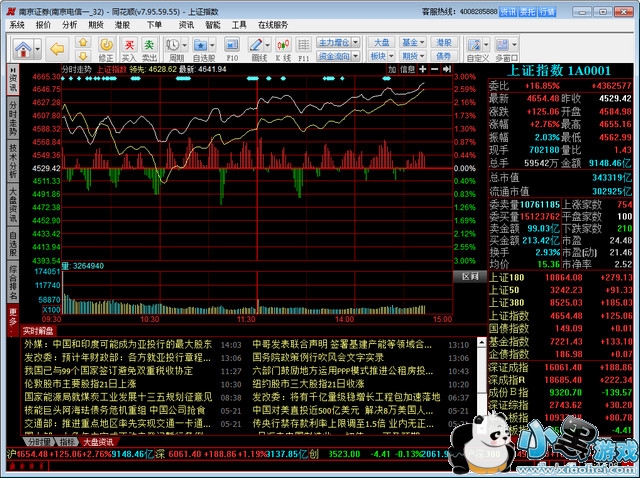Viewport: 640px width, 478px height.
Task: Open news 伦敦股市主要股指21日上涨
Action: [x=80, y=384]
